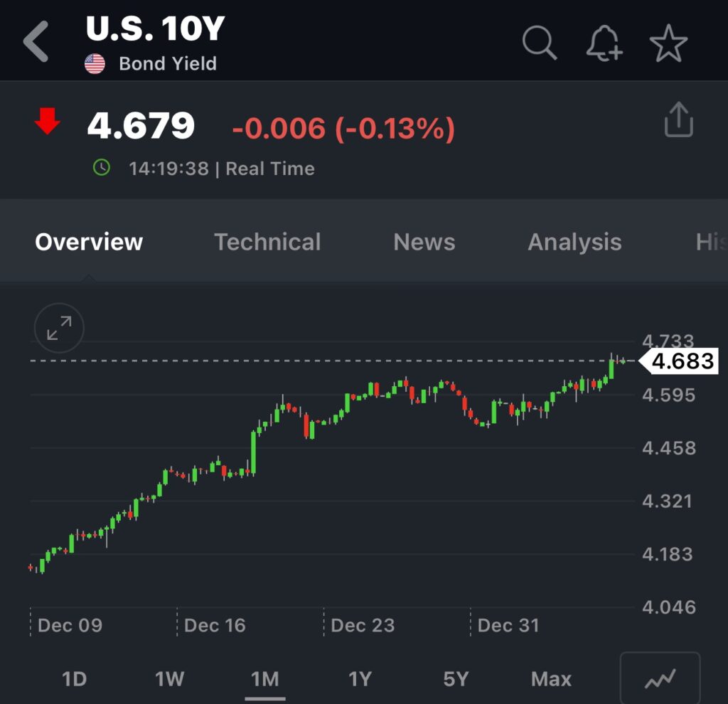Select the 1W chart range
The image size is (728, 704).
point(169,679)
